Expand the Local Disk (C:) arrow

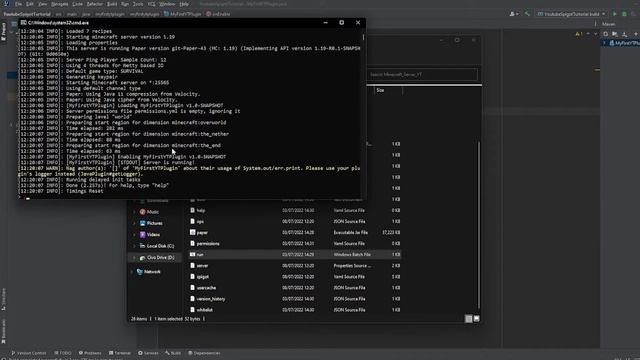tap(134, 246)
